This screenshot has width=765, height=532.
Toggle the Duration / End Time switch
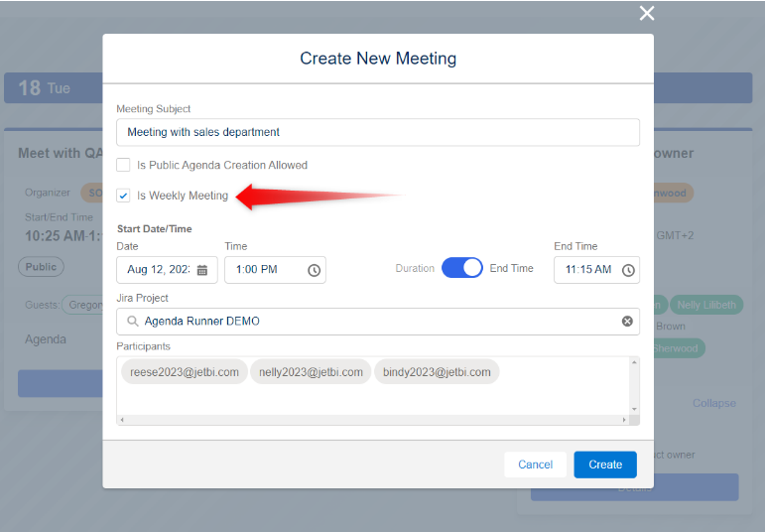click(x=462, y=268)
